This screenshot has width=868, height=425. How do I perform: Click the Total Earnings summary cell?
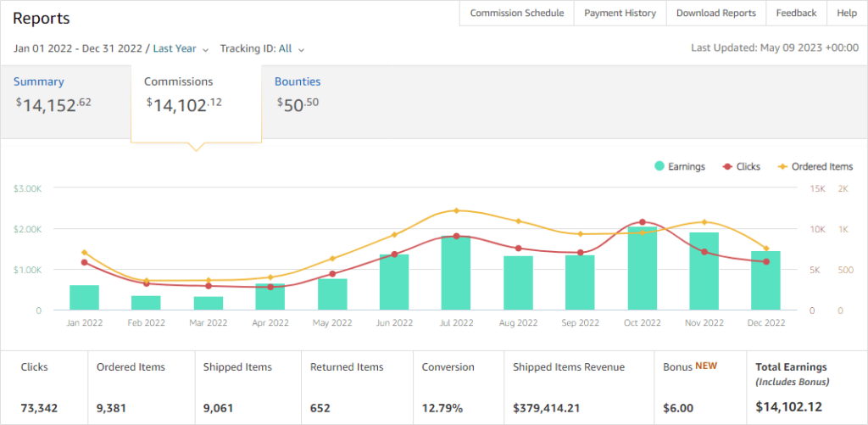[804, 387]
